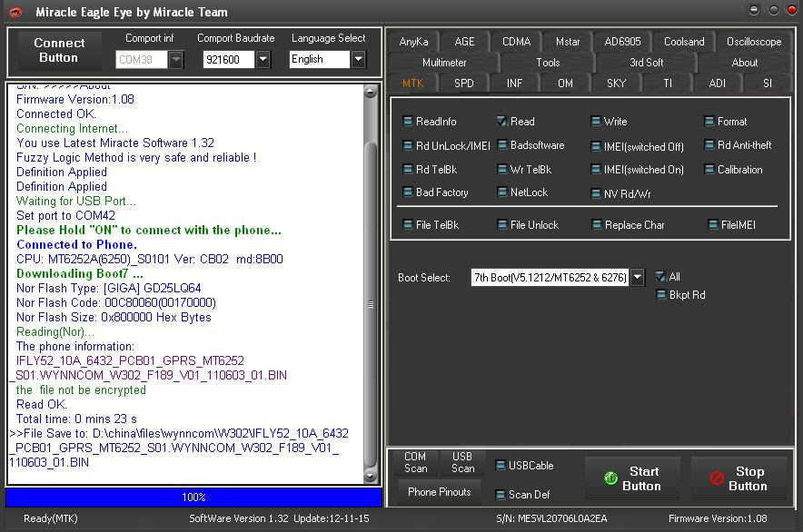803x532 pixels.
Task: Select the Rd UnLock/IMEI option
Action: coord(408,146)
